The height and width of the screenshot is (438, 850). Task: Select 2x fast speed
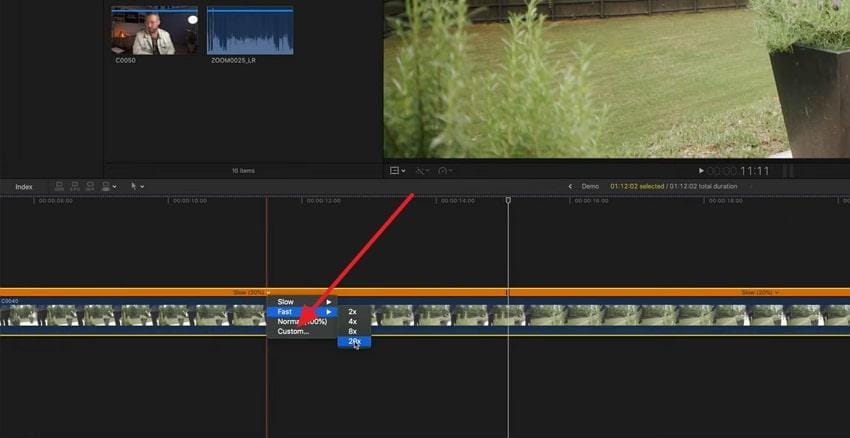[x=354, y=312]
